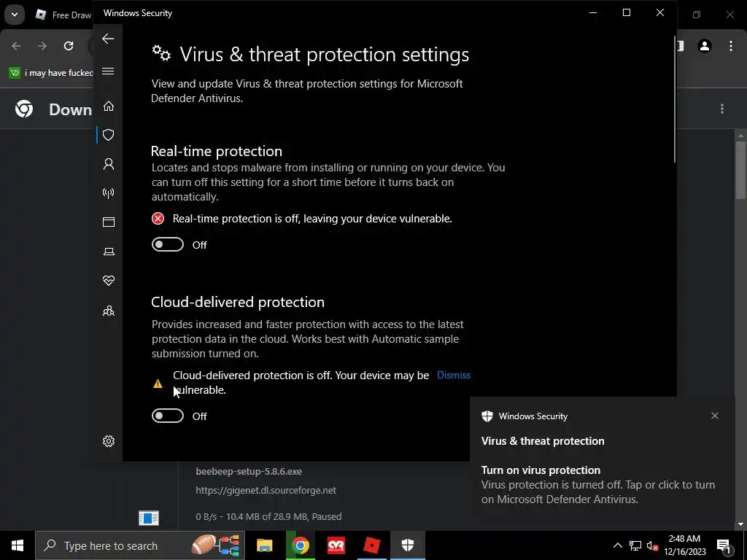Open Device performance & health heart icon

pos(109,281)
